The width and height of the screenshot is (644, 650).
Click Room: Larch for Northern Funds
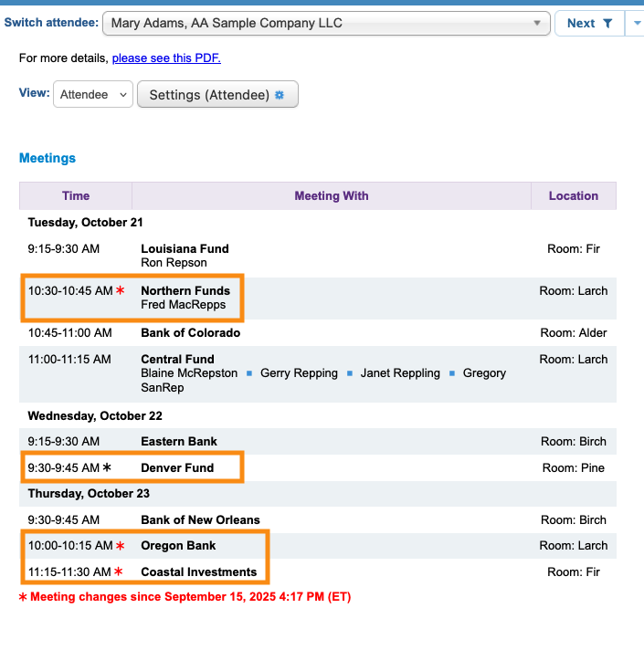[574, 290]
